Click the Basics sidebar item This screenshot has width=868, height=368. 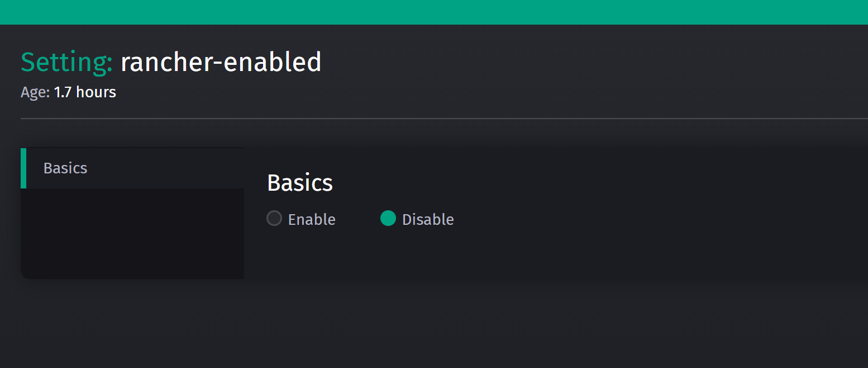click(65, 168)
